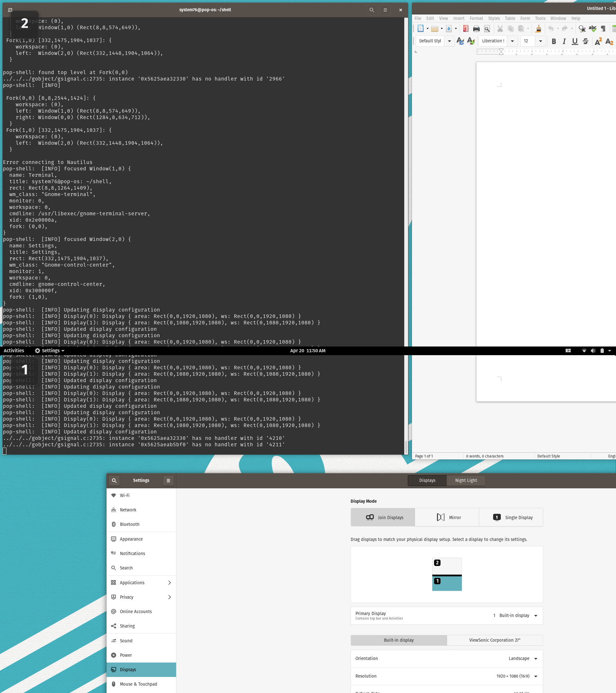Screen dimensions: 616x693
Task: Open new terminal tab icon
Action: tap(10, 10)
